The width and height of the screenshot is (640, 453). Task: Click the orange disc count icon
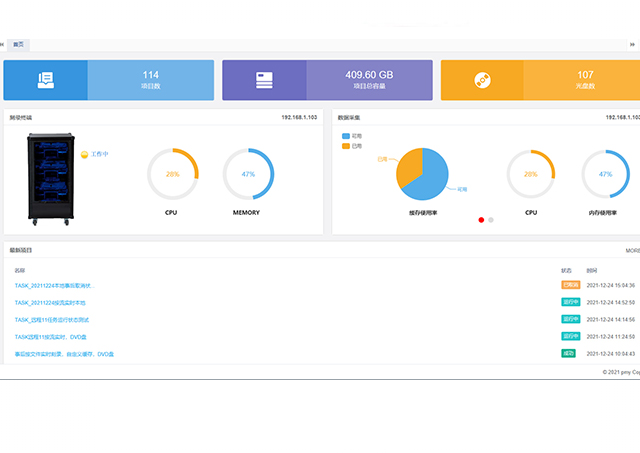tap(482, 80)
